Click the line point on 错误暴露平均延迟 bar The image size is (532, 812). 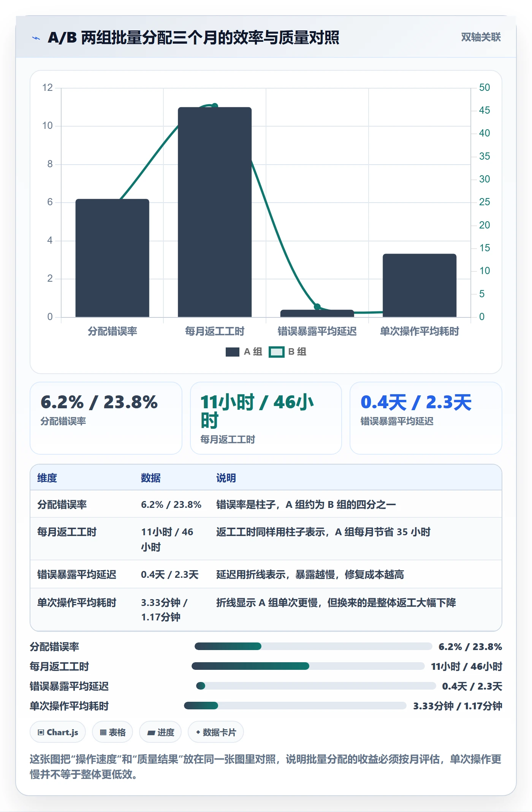coord(317,306)
